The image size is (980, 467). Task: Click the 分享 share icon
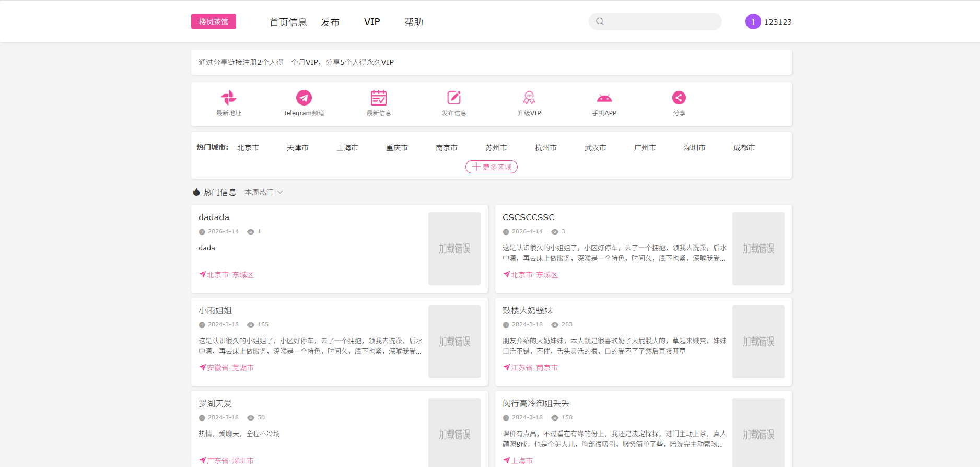pos(679,98)
